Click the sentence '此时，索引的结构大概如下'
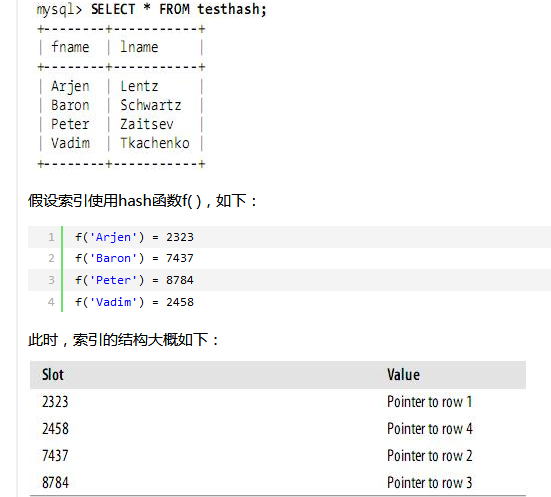Viewport: 551px width, 497px height. click(x=123, y=340)
